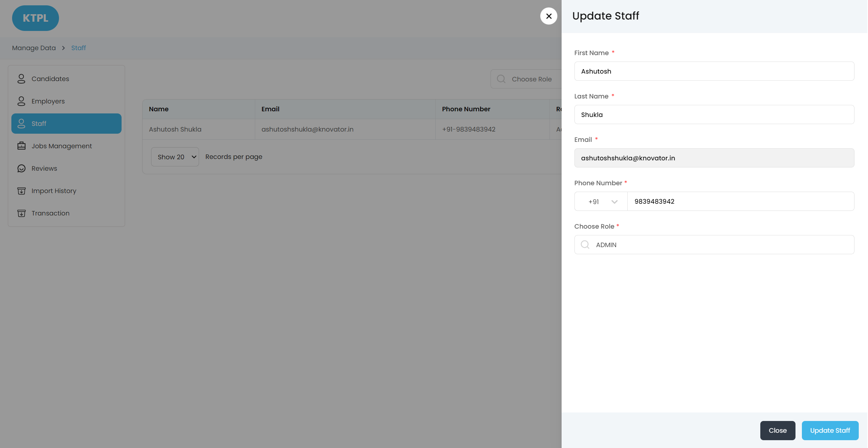The width and height of the screenshot is (868, 448).
Task: Click the phone number input field
Action: 740,201
